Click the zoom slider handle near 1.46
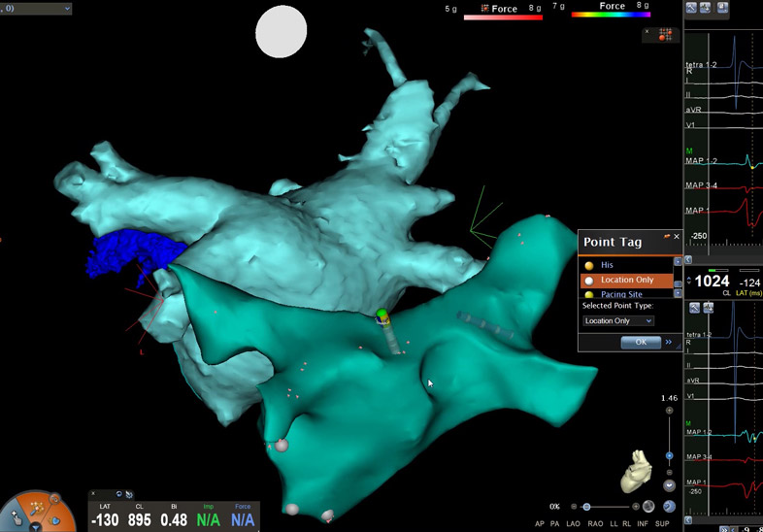Viewport: 763px width, 532px height. [x=669, y=454]
